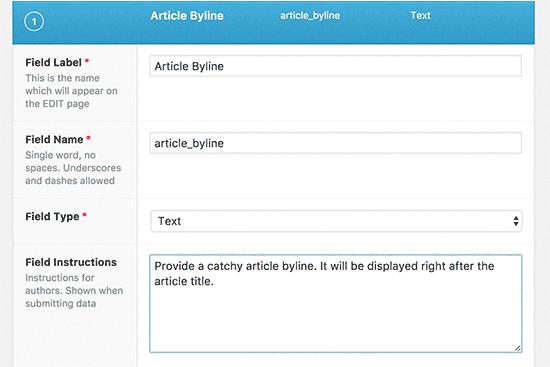Screen dimensions: 550x367
Task: Click the Field Label description text
Action: tap(71, 91)
